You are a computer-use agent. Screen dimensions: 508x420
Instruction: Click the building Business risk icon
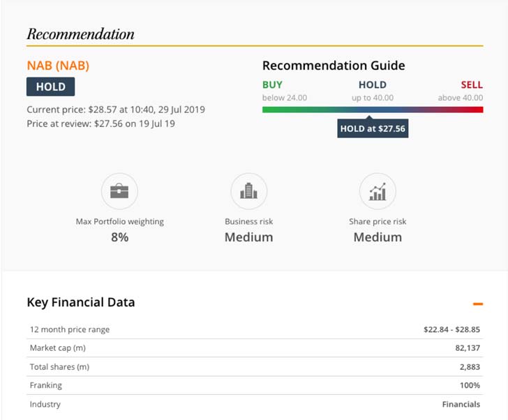(x=249, y=191)
